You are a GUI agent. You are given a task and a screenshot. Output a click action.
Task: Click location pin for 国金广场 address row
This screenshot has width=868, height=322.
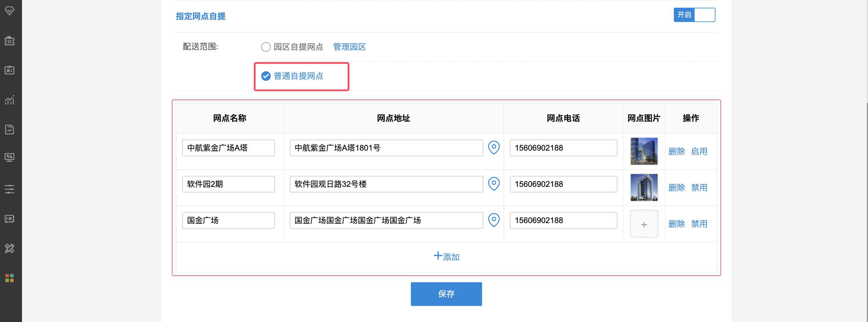(494, 220)
